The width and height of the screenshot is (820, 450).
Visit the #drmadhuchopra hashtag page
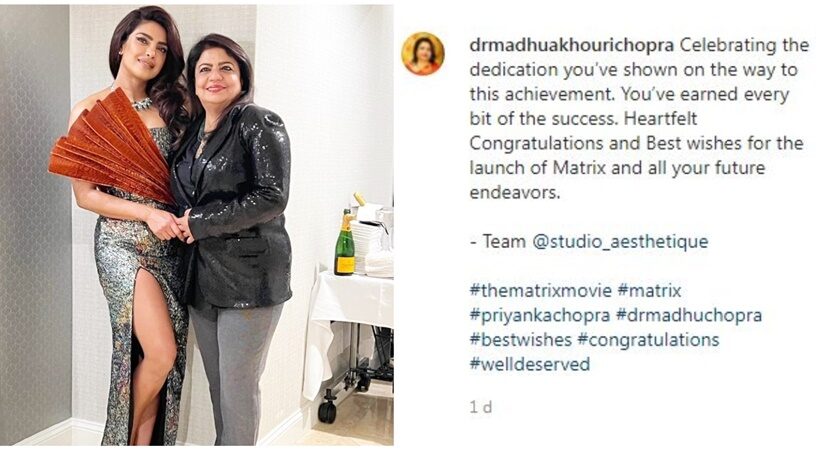(689, 315)
